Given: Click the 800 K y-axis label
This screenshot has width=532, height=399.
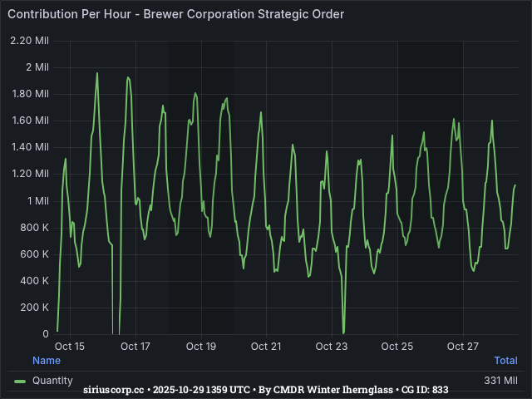Looking at the screenshot, I should 34,228.
